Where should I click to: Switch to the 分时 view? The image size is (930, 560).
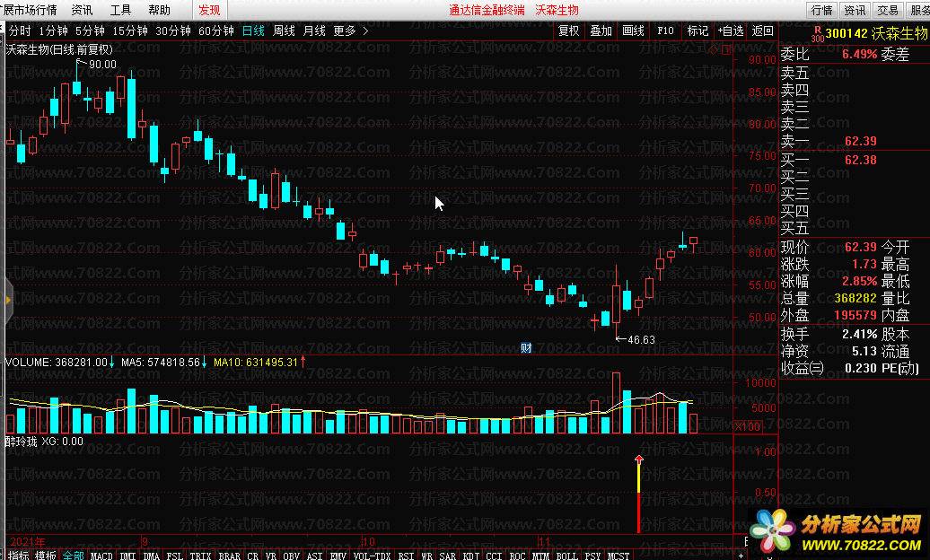click(20, 31)
